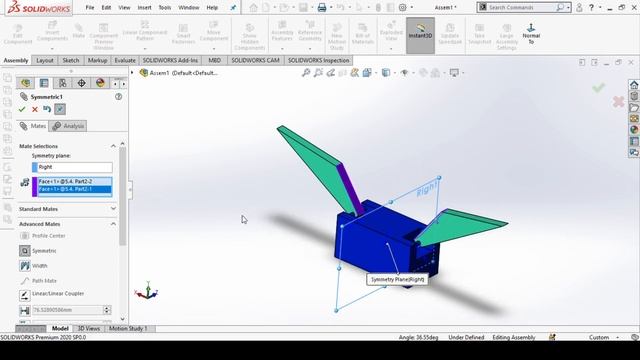Accept the Symmetric1 mate with green checkmark
640x360 pixels.
22,109
